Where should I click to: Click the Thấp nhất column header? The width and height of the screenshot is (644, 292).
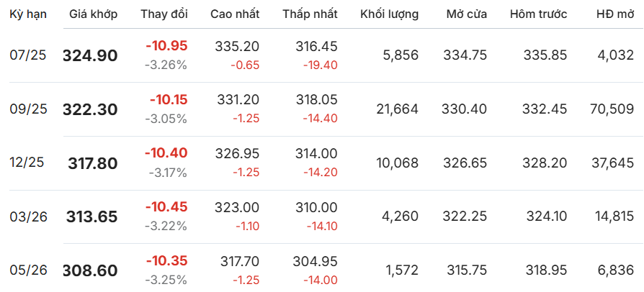(310, 14)
